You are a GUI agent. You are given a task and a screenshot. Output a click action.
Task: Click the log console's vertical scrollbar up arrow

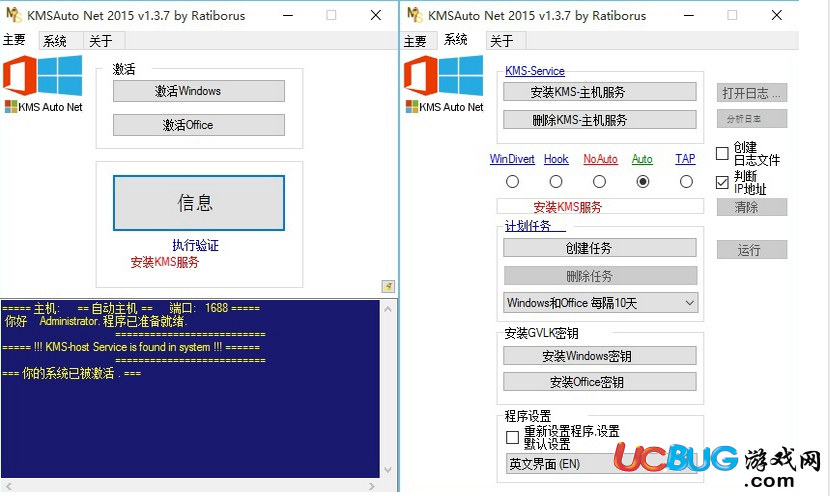pyautogui.click(x=388, y=309)
